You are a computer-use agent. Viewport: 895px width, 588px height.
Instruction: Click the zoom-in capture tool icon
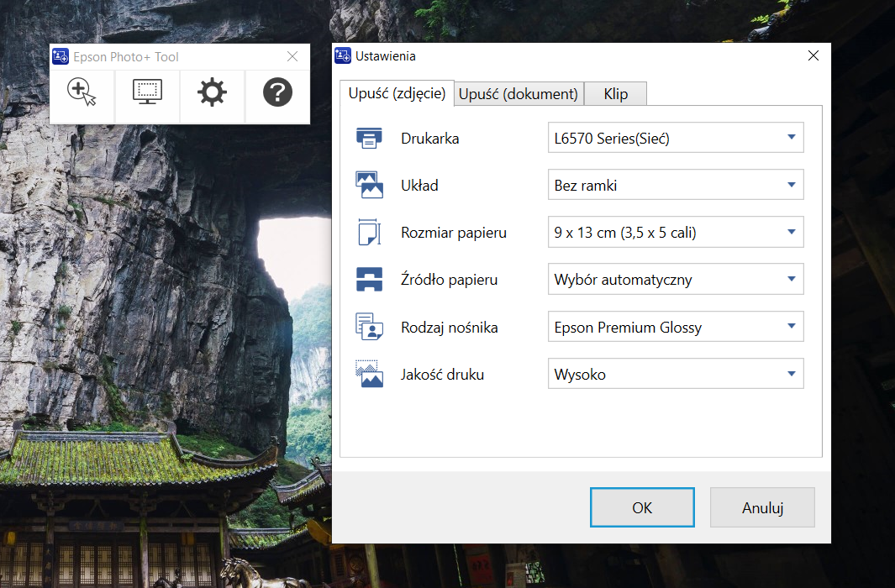coord(82,92)
